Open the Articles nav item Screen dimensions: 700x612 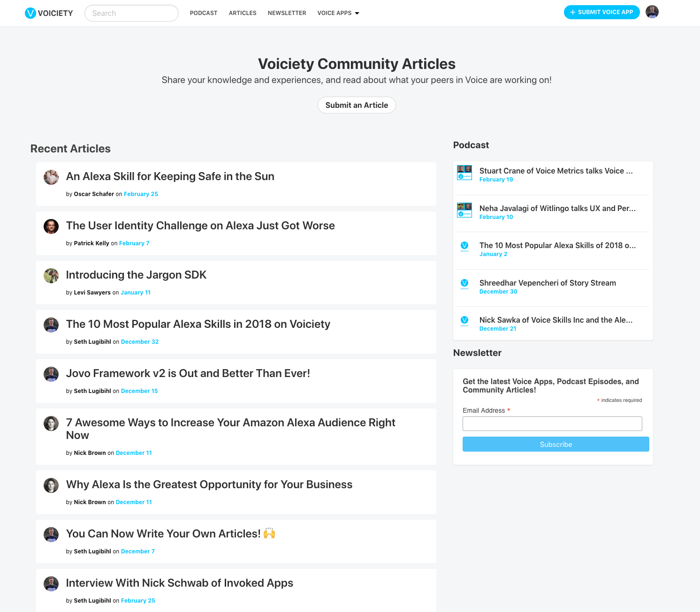click(x=243, y=13)
